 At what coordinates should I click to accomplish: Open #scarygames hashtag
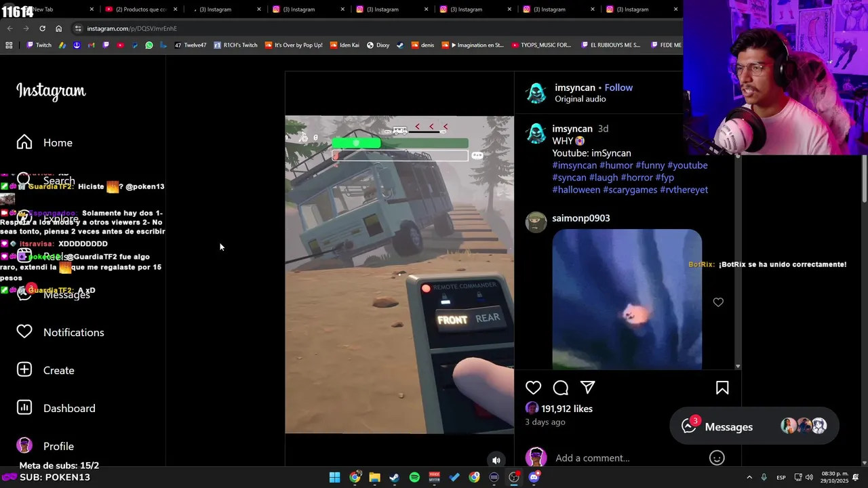630,190
